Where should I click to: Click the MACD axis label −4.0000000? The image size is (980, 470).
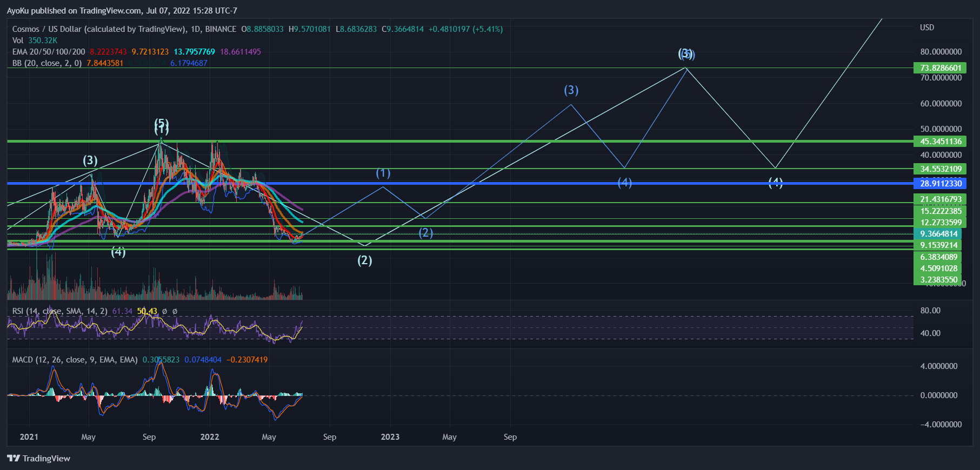[941, 425]
